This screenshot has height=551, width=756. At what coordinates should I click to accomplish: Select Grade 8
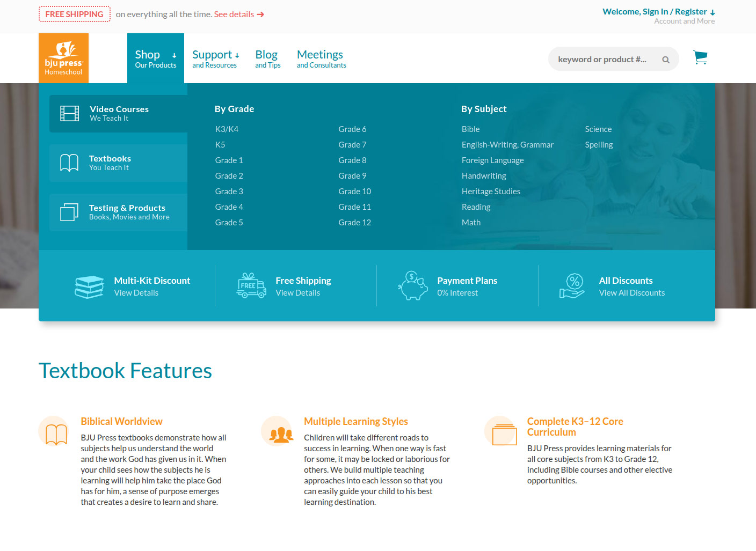pos(353,160)
